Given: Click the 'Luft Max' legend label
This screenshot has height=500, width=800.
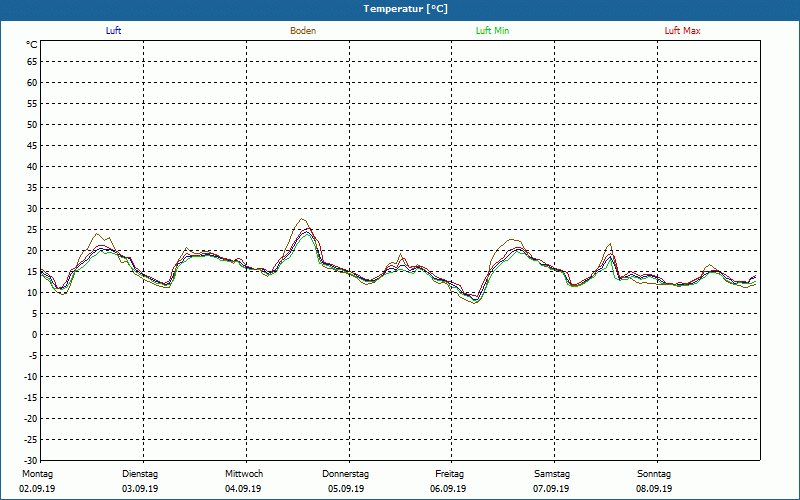Looking at the screenshot, I should (x=682, y=31).
